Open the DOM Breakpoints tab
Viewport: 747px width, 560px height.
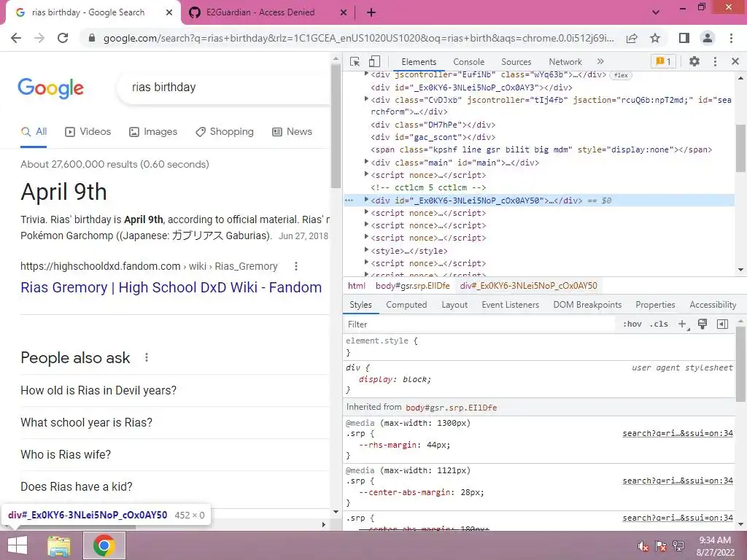click(587, 305)
